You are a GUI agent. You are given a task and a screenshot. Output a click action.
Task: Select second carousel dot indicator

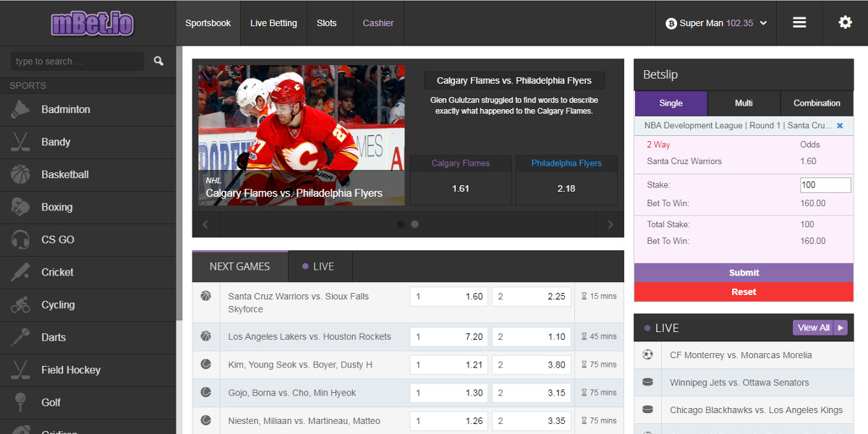coord(414,224)
